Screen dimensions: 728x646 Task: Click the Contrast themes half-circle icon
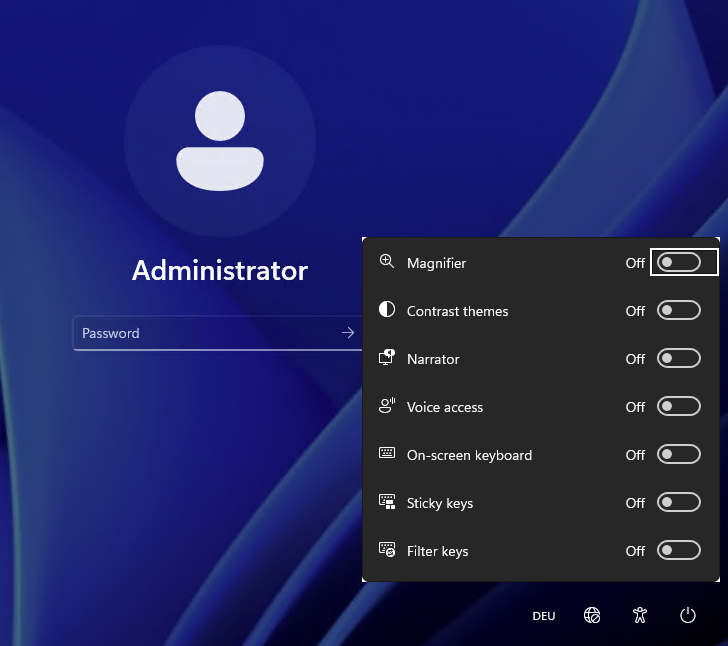coord(386,309)
